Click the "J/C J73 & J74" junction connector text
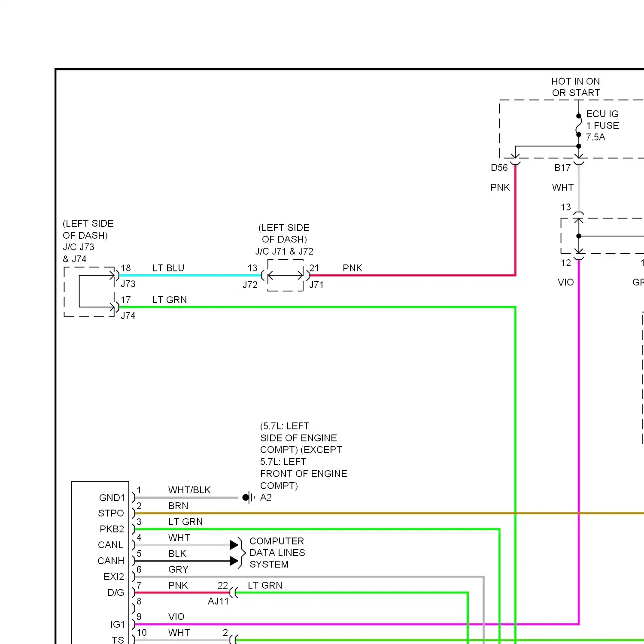This screenshot has width=644, height=644. coord(79,253)
